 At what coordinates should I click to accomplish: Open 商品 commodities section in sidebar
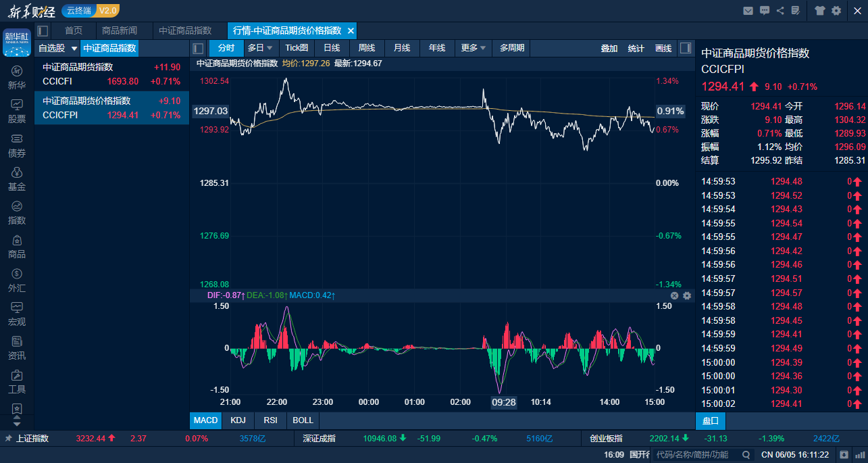(17, 247)
